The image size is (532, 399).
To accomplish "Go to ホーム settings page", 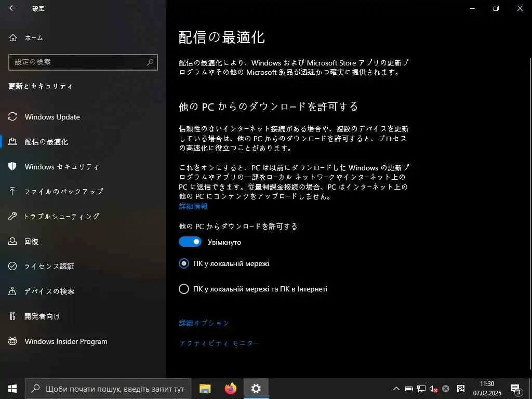I will point(83,37).
